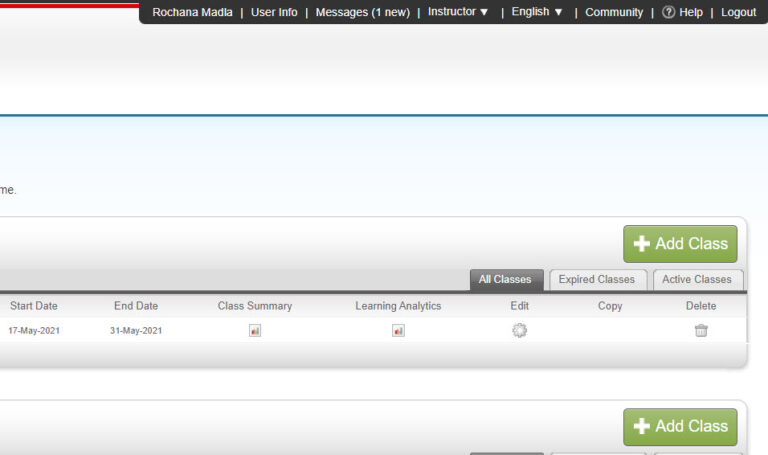Click the Copy column header
The width and height of the screenshot is (768, 455).
(x=610, y=306)
